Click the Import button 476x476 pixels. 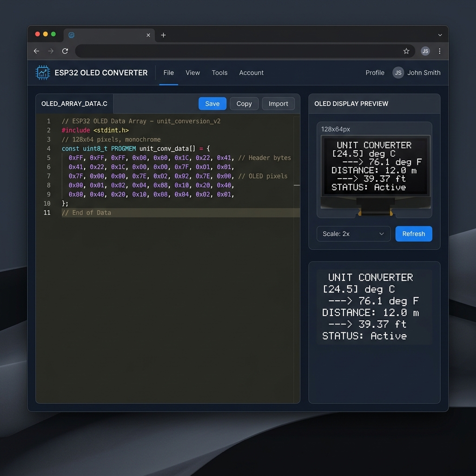point(278,104)
